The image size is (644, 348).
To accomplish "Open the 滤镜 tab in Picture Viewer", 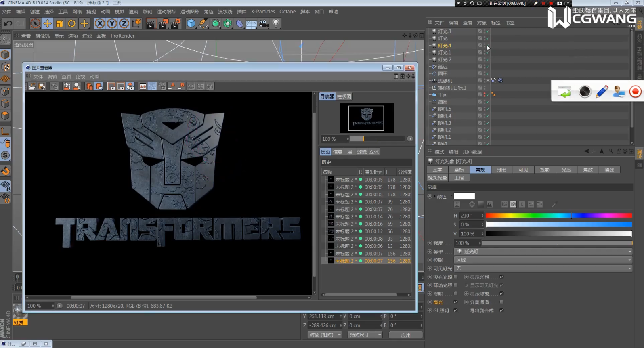I will point(362,152).
